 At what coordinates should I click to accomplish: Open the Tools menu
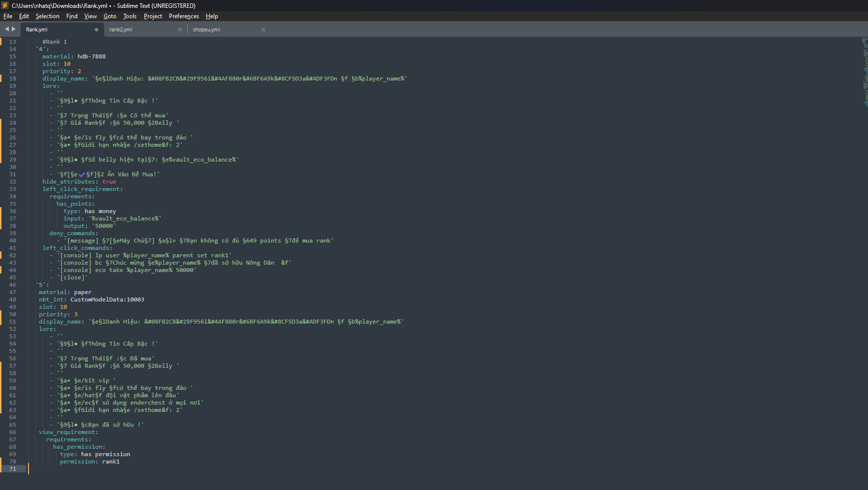(x=130, y=16)
